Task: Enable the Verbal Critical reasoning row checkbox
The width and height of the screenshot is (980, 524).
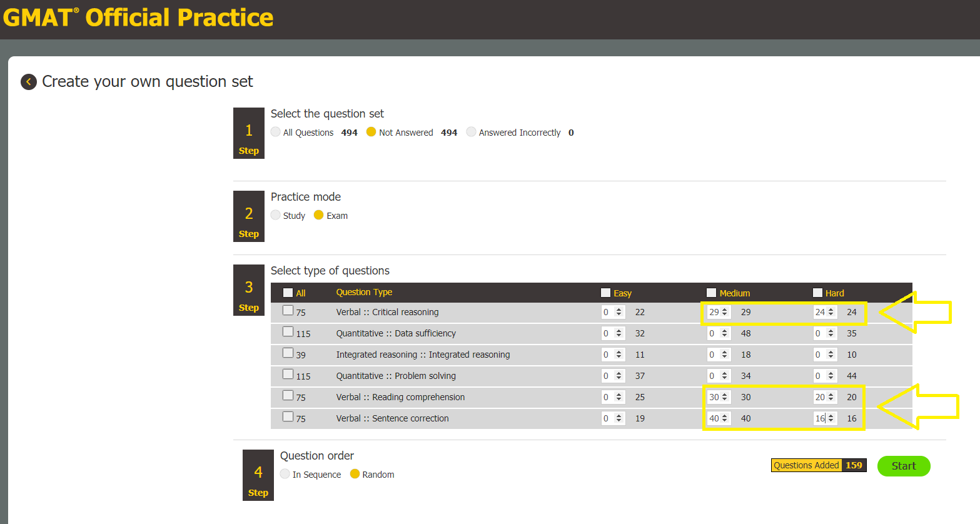Action: pyautogui.click(x=288, y=310)
